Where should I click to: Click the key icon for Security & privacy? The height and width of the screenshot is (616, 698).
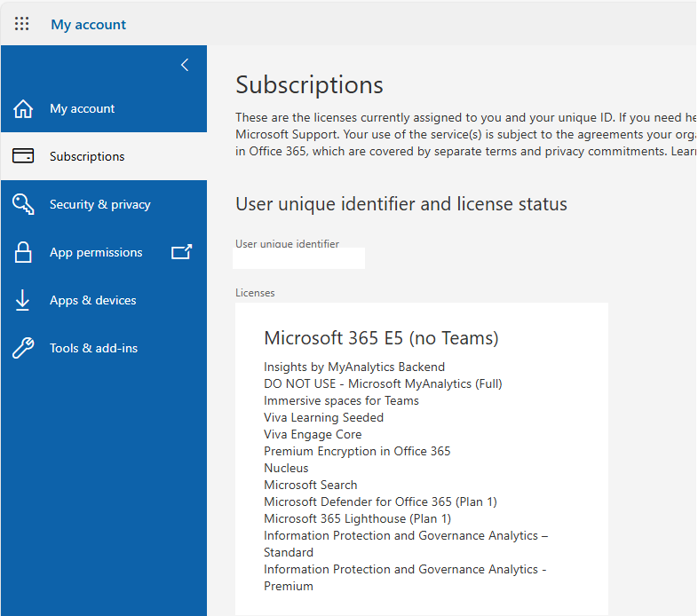coord(23,204)
